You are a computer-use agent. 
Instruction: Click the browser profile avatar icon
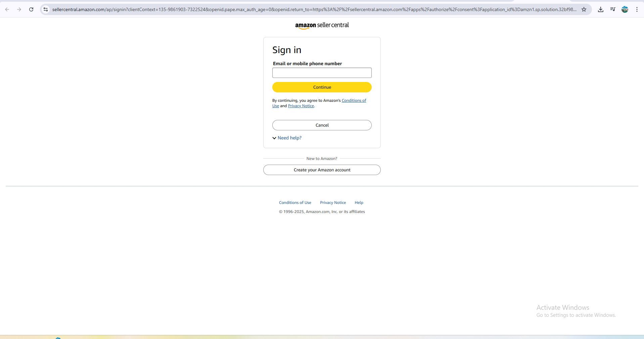pos(625,9)
